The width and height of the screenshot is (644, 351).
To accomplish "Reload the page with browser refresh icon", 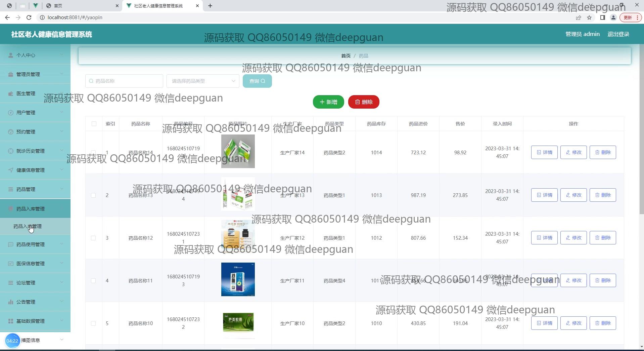I will coord(29,17).
